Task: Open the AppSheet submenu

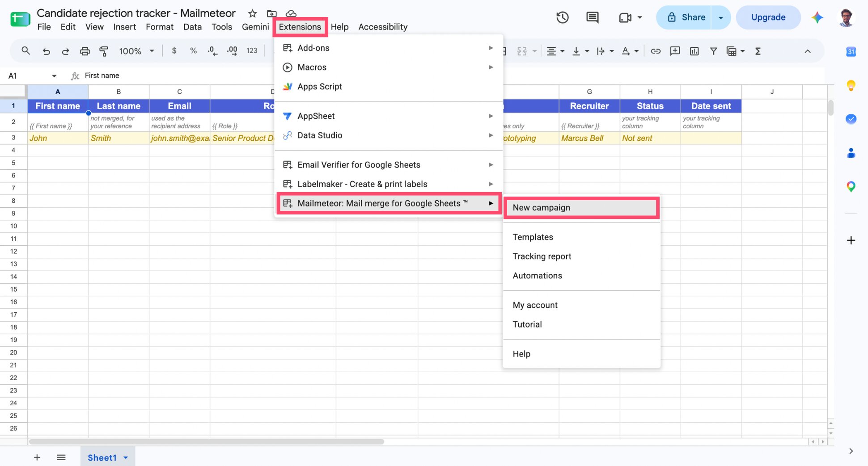Action: [x=389, y=116]
